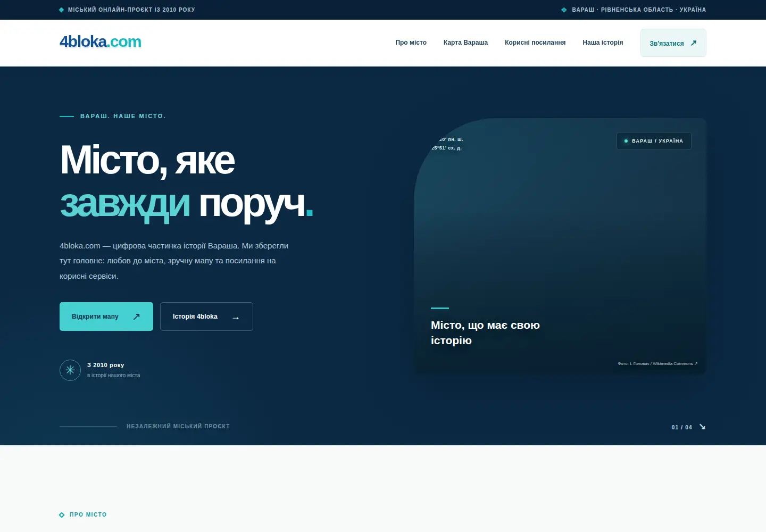This screenshot has height=532, width=766.
Task: Click the Вараш / Україна badge
Action: (654, 141)
